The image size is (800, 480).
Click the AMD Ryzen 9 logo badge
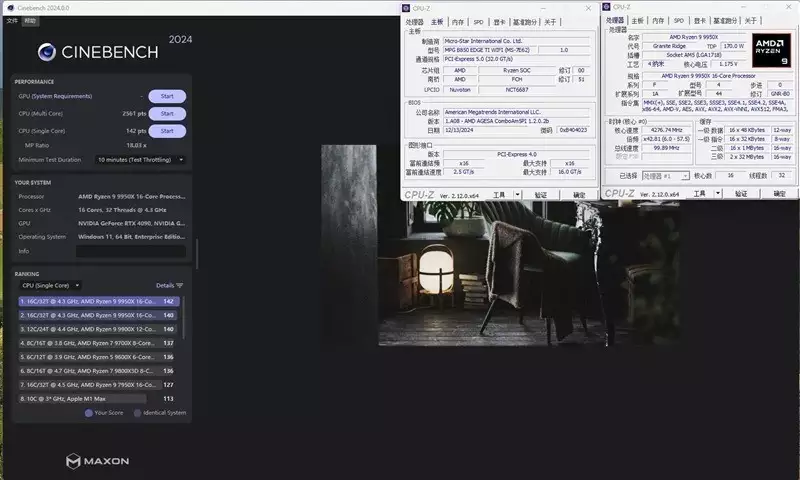click(x=771, y=50)
